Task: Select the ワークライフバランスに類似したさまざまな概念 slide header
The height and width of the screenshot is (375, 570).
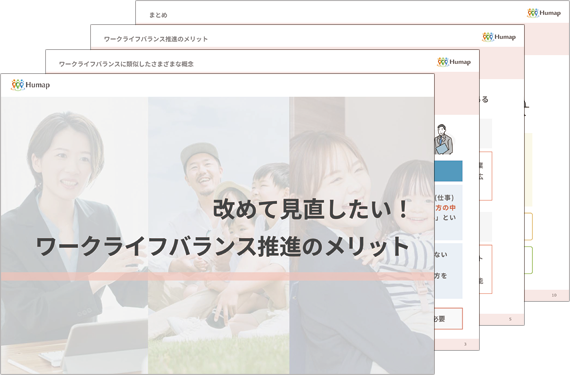Action: (x=126, y=64)
